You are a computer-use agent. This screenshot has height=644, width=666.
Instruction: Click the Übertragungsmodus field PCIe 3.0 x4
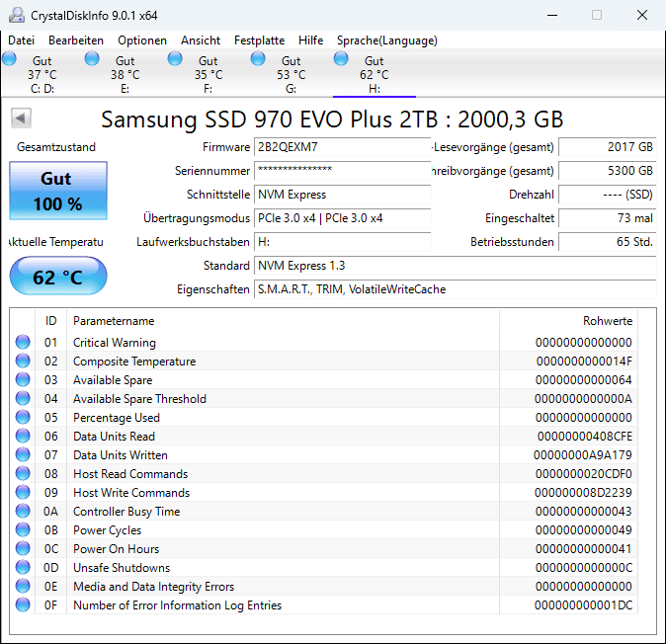point(342,218)
